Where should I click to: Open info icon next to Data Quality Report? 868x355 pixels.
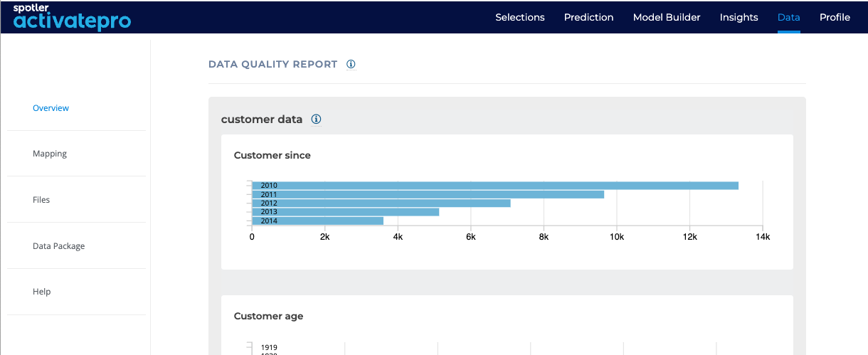351,64
